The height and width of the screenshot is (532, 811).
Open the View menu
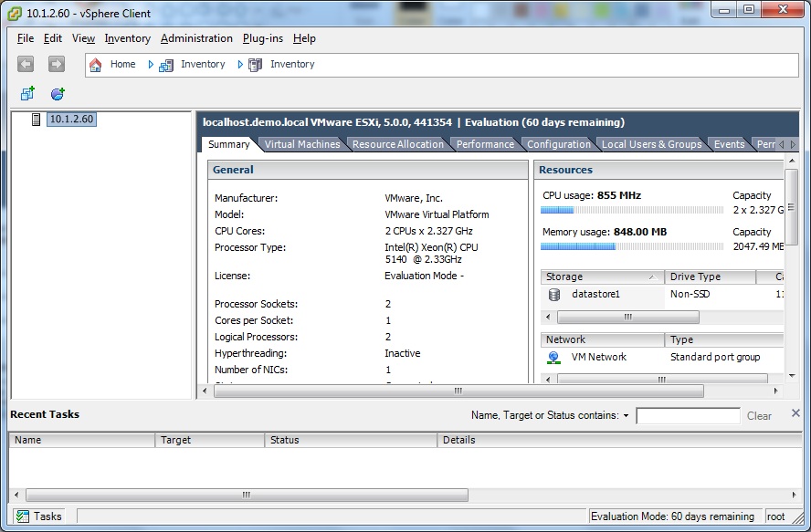[x=83, y=38]
